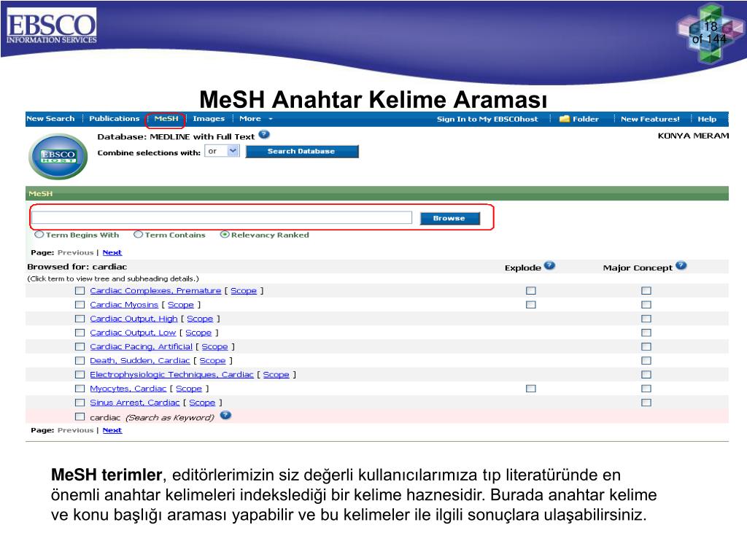747x560 pixels.
Task: Tick Major Concept for Cardiac Pacing, Artificial
Action: [x=646, y=346]
